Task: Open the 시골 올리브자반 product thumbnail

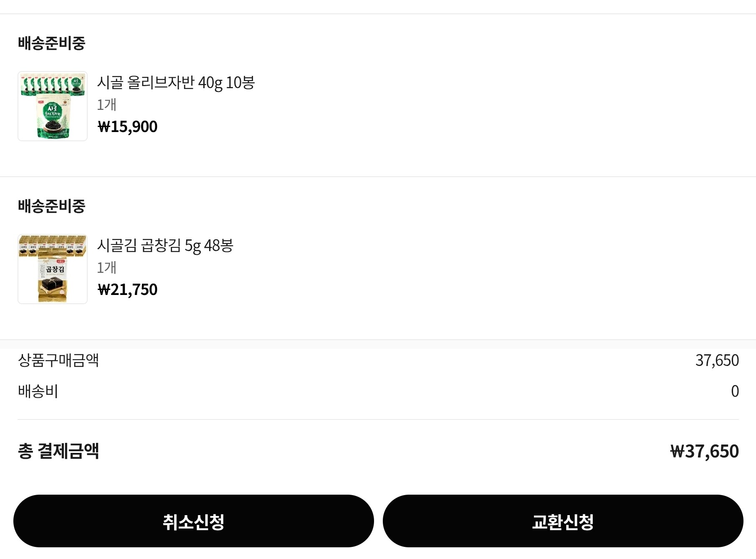Action: point(53,106)
